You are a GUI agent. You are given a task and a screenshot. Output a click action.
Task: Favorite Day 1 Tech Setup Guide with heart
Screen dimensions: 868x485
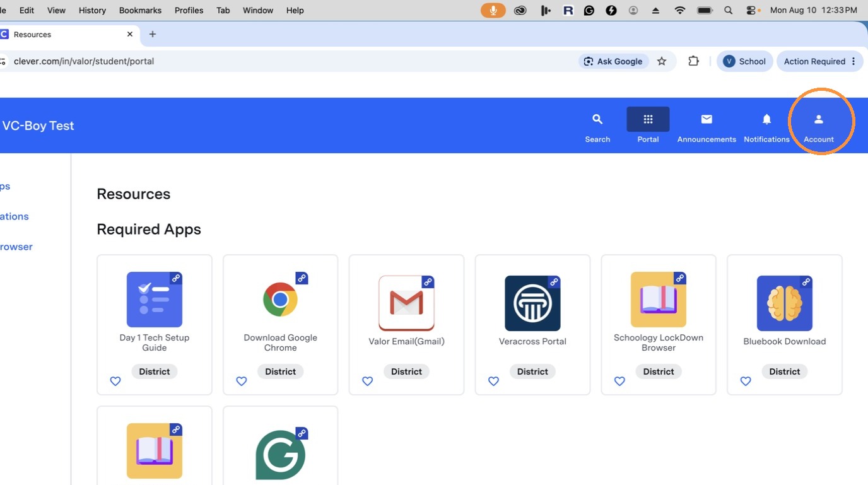115,381
